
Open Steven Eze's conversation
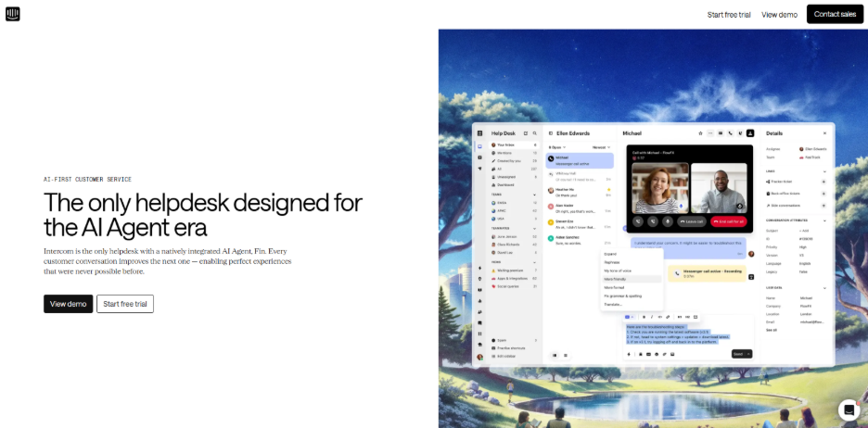[x=580, y=224]
